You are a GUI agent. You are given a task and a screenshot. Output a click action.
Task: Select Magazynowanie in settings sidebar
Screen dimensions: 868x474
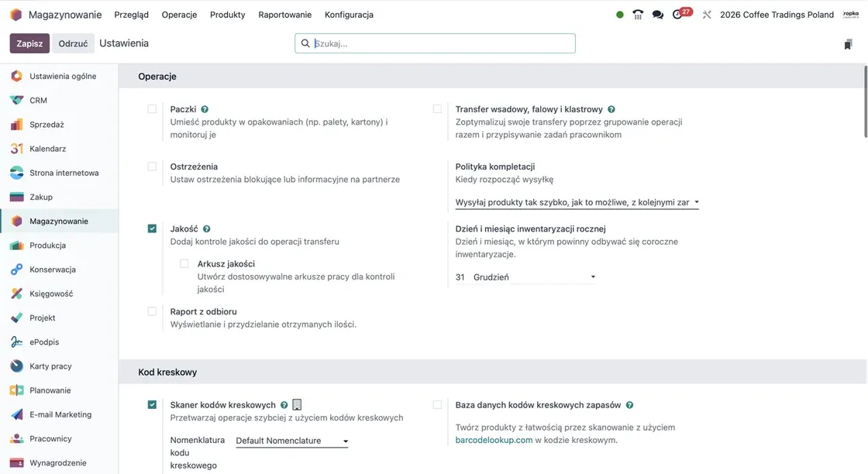tap(59, 222)
